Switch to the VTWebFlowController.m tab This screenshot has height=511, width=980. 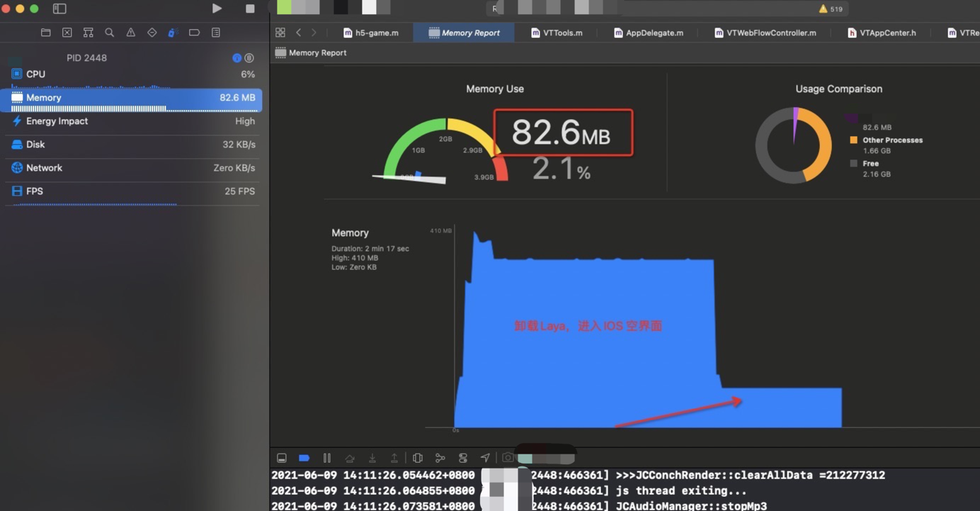point(765,33)
